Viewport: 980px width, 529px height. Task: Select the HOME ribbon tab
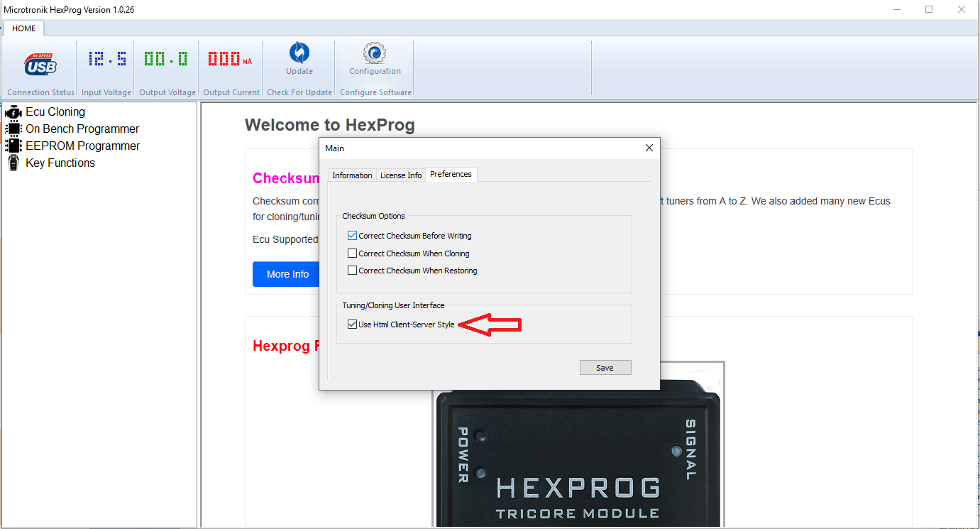pyautogui.click(x=23, y=28)
